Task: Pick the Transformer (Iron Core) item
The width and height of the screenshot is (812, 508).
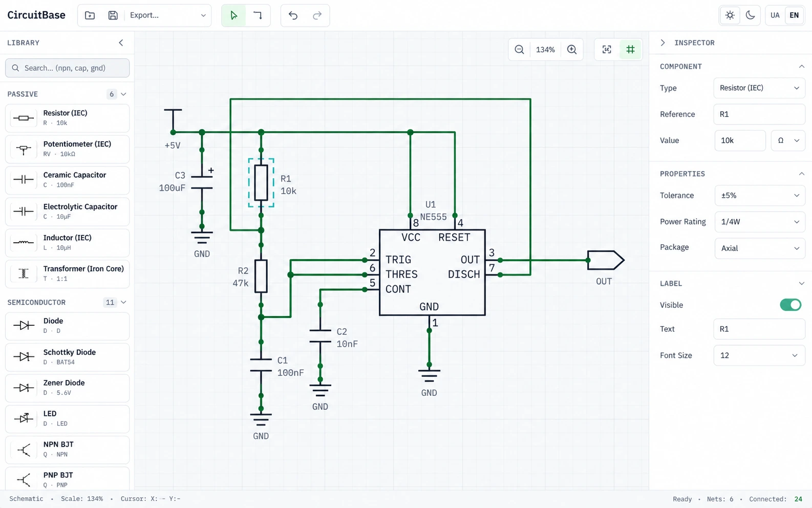Action: 67,273
